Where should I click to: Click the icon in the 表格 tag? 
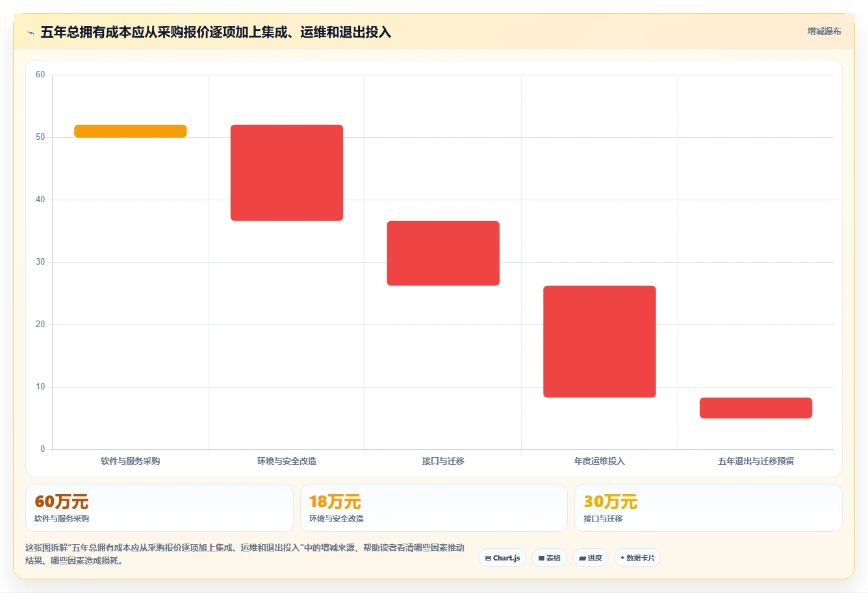click(541, 558)
